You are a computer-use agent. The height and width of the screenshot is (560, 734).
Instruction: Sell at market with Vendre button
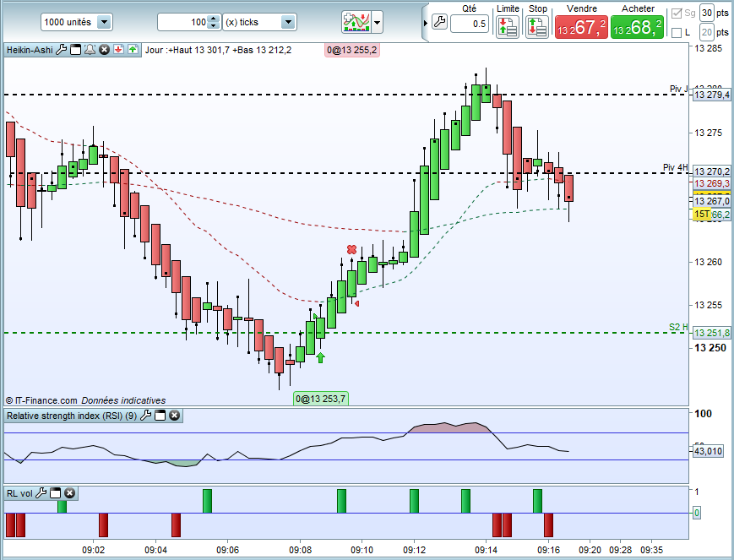tap(581, 27)
